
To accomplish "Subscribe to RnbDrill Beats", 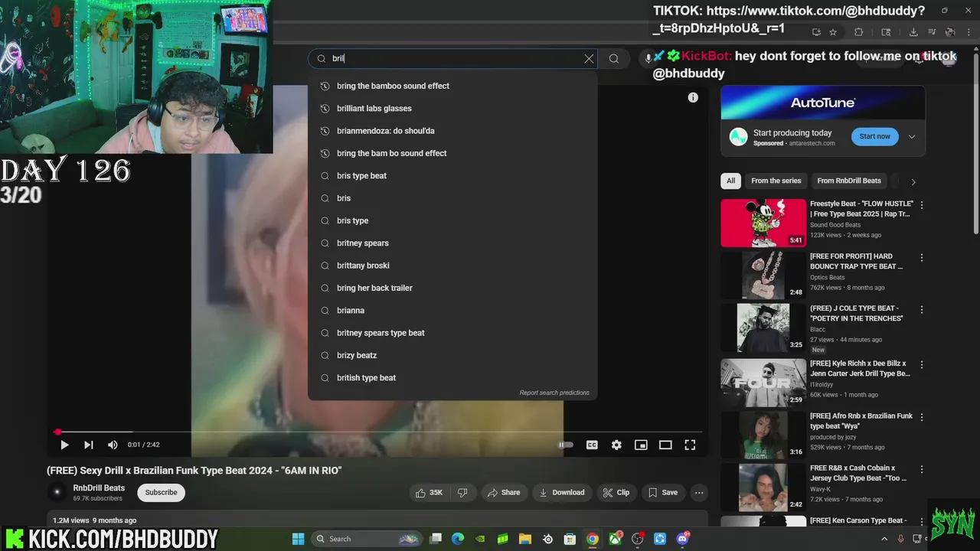I will (x=162, y=493).
